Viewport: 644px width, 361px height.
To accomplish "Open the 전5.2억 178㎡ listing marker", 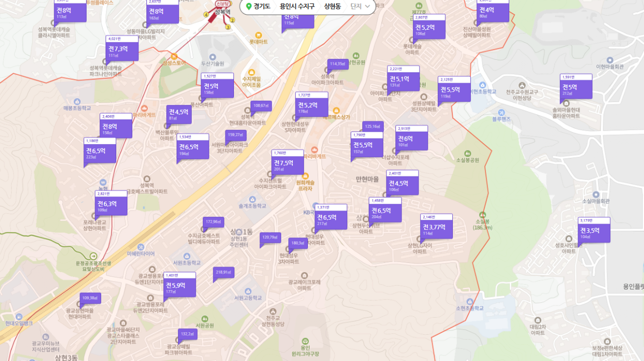I will (312, 104).
